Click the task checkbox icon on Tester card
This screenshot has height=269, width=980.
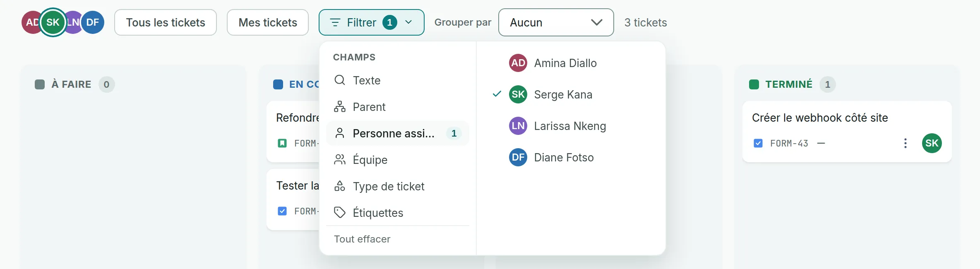coord(282,211)
